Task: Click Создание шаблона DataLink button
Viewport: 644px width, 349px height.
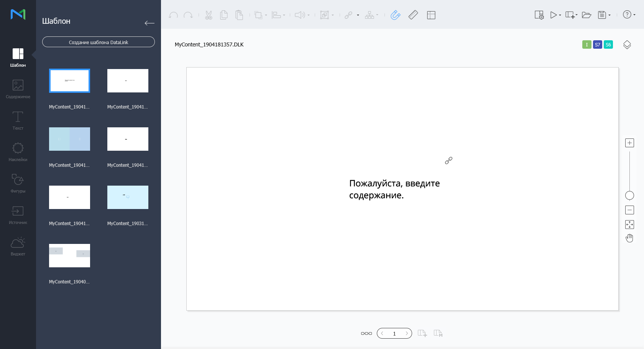Action: (x=99, y=42)
